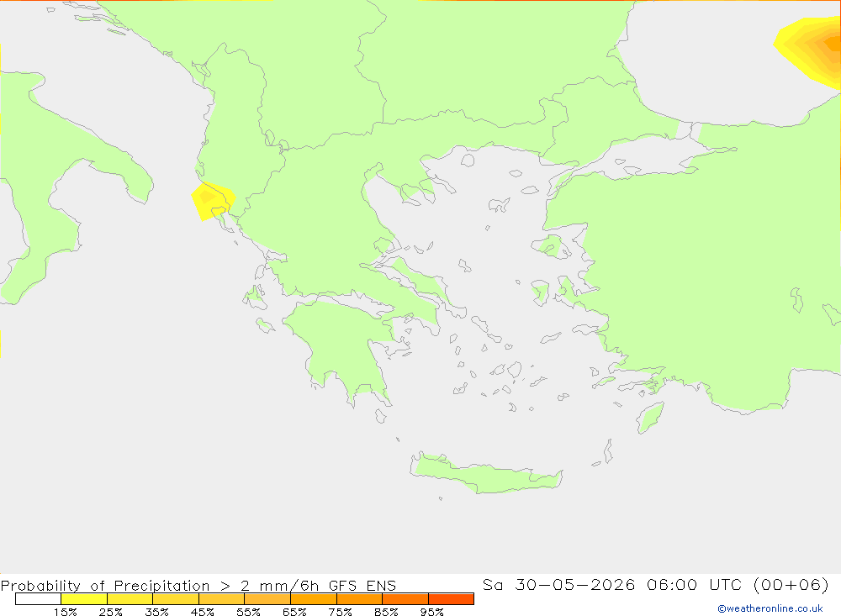The width and height of the screenshot is (841, 616).
Task: Click the 15%-25% yellow legend swatch
Action: click(84, 598)
